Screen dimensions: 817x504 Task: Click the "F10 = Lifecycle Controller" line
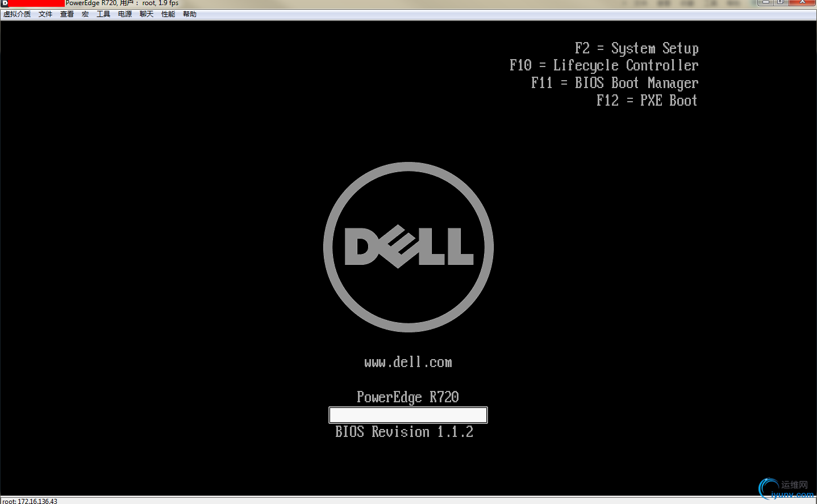point(604,66)
